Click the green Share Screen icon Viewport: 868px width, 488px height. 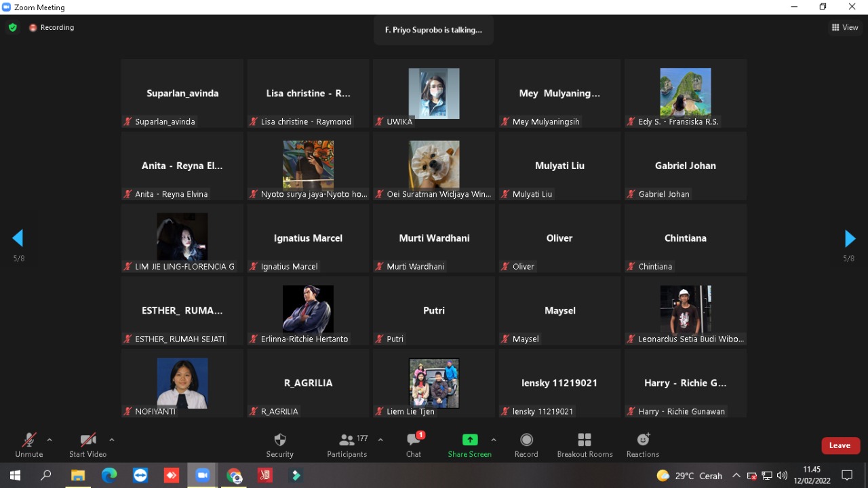click(469, 440)
